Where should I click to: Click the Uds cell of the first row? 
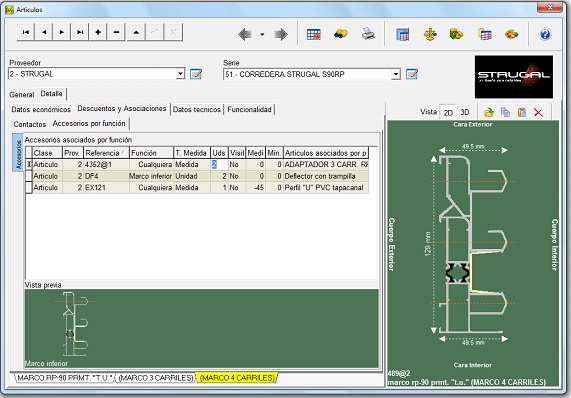coord(219,165)
